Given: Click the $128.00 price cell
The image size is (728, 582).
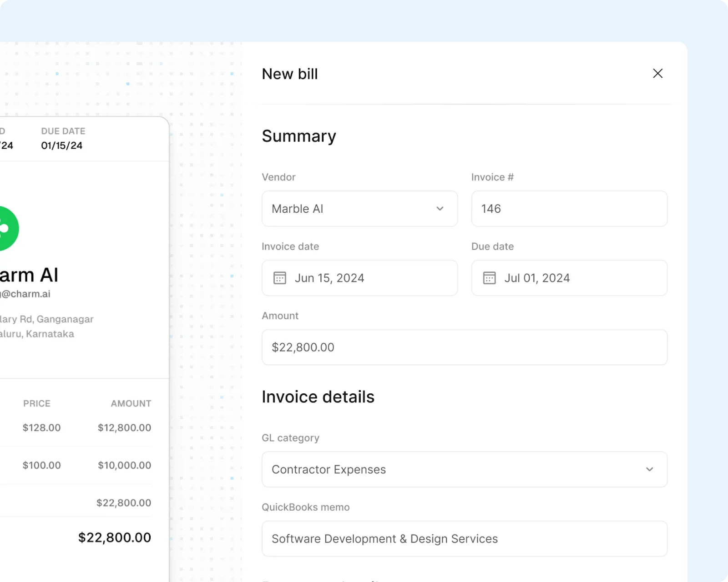Looking at the screenshot, I should 42,428.
